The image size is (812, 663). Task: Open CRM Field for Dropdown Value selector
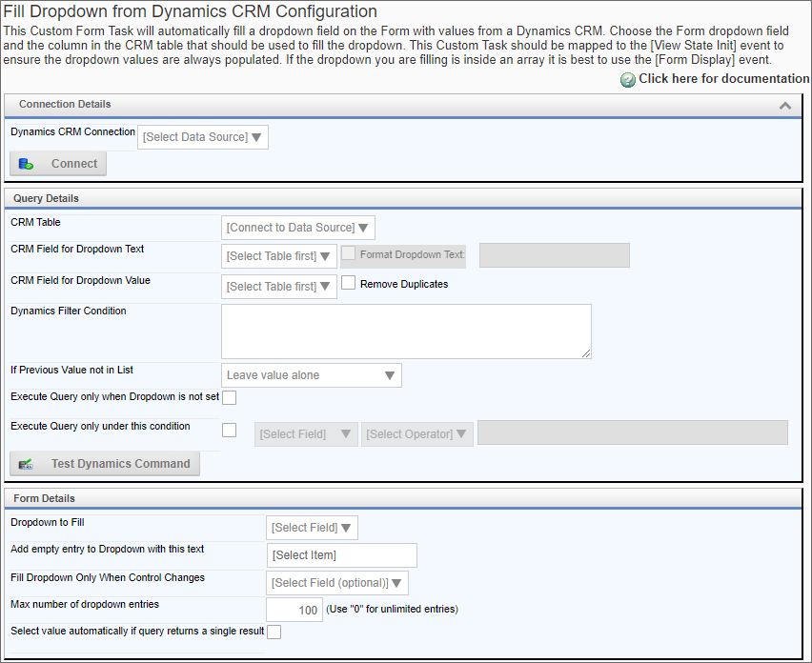278,286
